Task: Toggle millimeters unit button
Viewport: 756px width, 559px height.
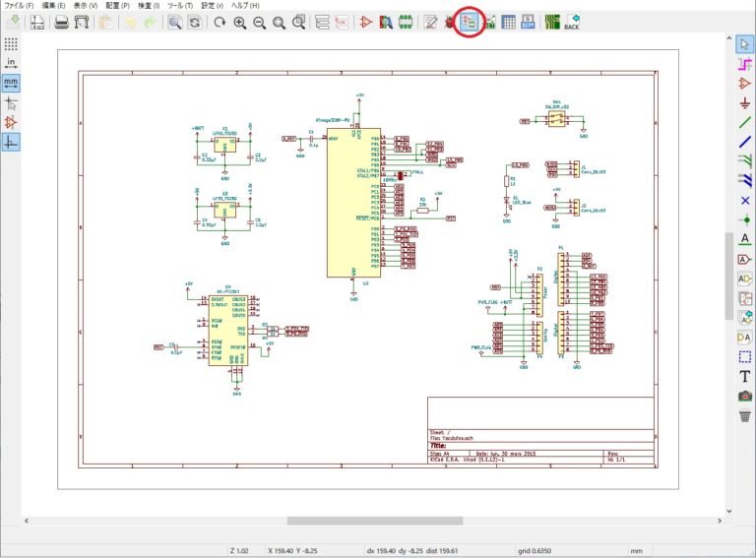Action: click(12, 83)
